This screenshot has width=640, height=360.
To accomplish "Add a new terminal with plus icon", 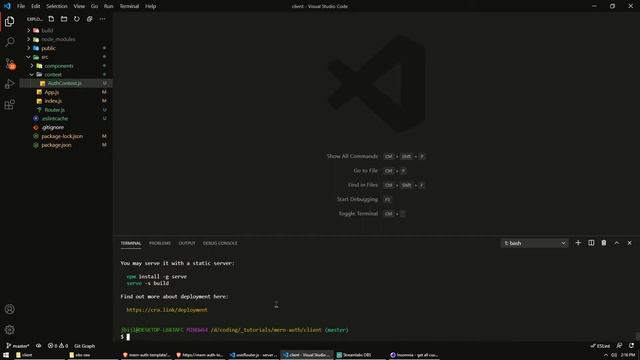I will coord(578,243).
